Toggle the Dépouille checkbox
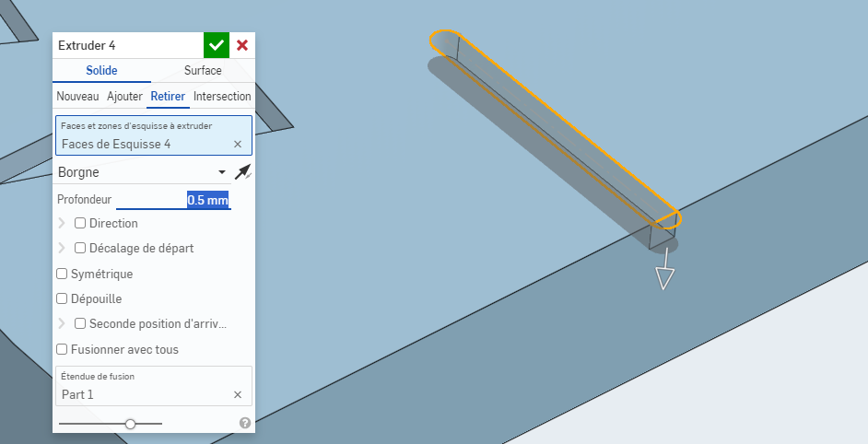Screen dimensions: 868x444 coord(62,298)
